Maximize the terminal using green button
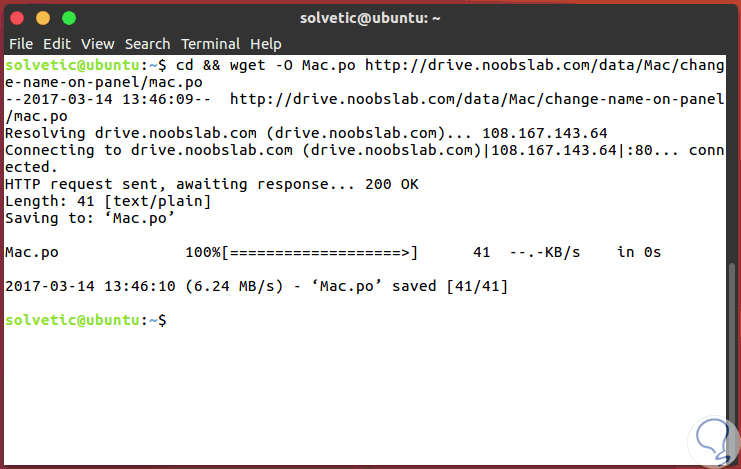Screen dimensions: 741x469 pos(68,18)
